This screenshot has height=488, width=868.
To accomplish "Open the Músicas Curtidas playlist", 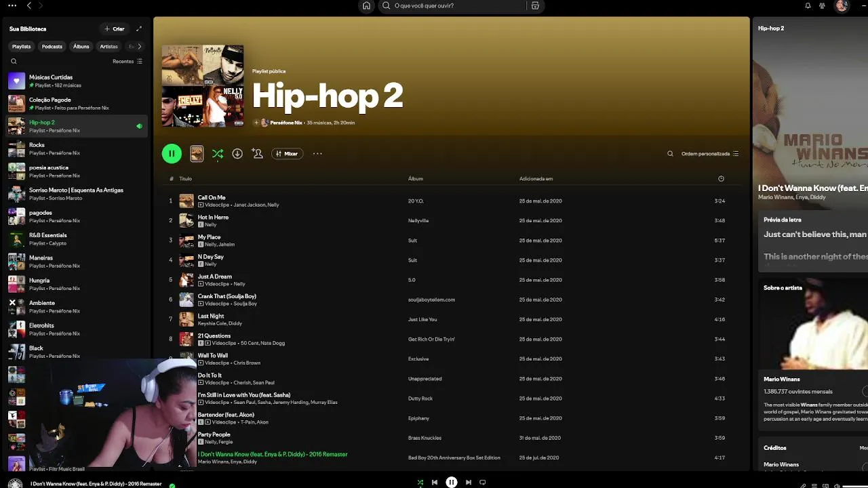I will point(75,81).
